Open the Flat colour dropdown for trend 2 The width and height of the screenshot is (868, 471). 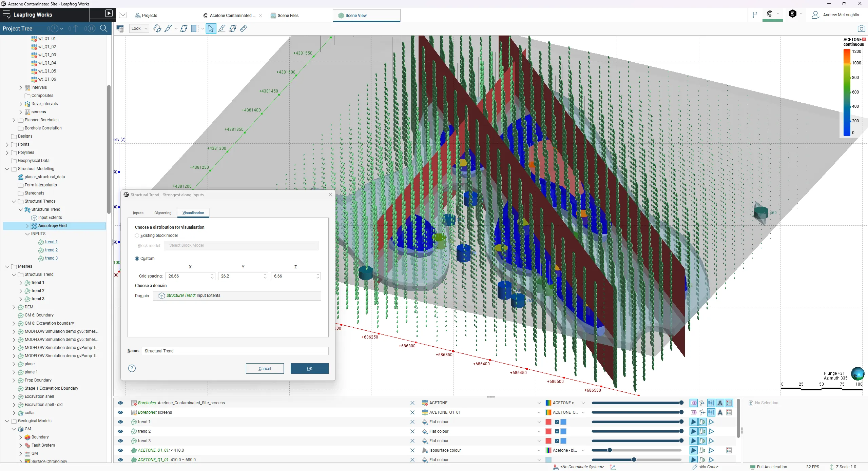point(539,431)
